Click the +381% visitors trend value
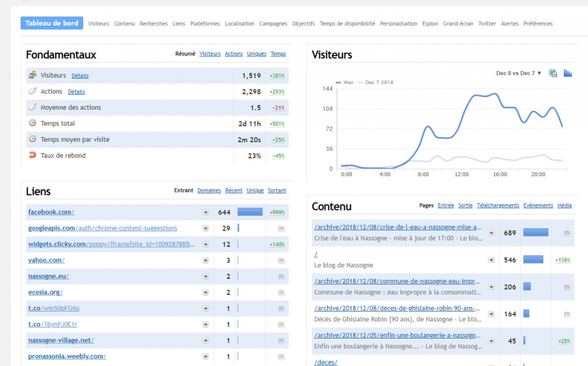Image resolution: width=588 pixels, height=366 pixels. [277, 76]
